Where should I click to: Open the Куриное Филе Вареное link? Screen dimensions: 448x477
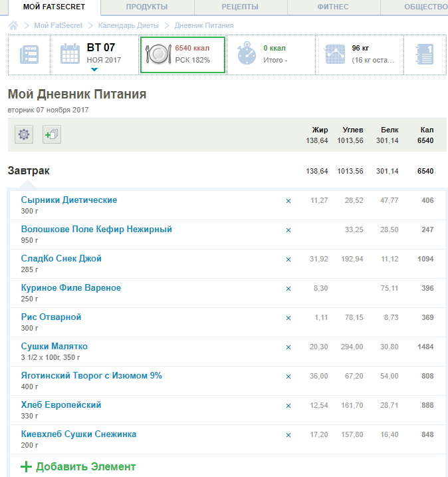point(71,288)
